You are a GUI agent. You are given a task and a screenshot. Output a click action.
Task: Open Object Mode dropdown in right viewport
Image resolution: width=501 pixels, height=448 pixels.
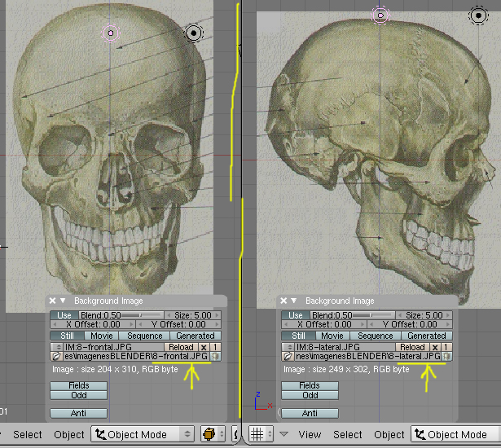point(455,434)
